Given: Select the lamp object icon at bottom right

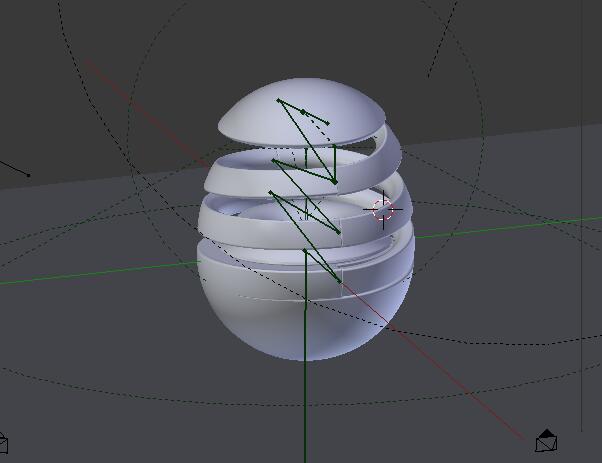Looking at the screenshot, I should [546, 441].
